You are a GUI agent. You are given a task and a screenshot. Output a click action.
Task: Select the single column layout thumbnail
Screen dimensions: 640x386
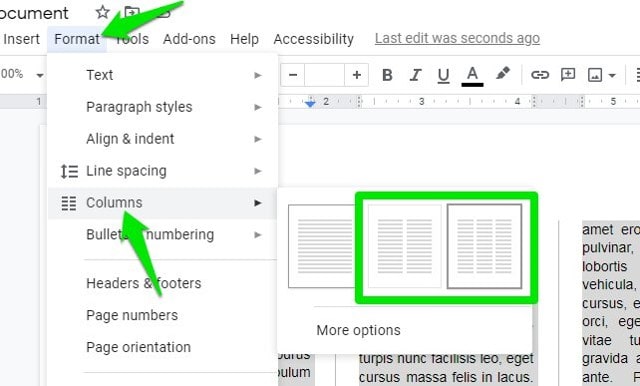point(322,246)
